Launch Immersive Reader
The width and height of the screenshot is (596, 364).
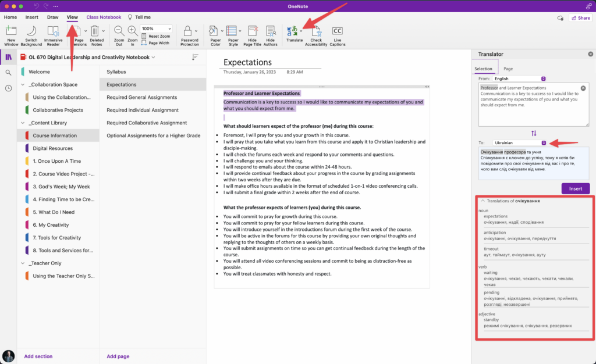pyautogui.click(x=53, y=36)
